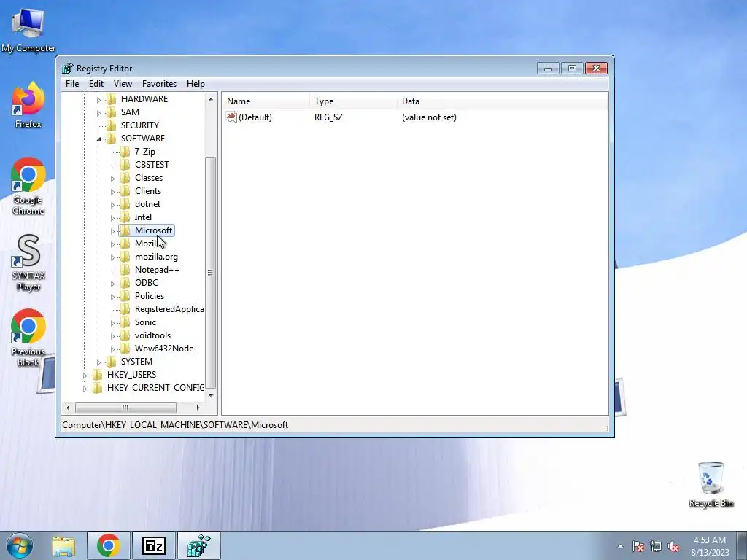Select the mozilla.org key
The width and height of the screenshot is (747, 560).
(156, 257)
